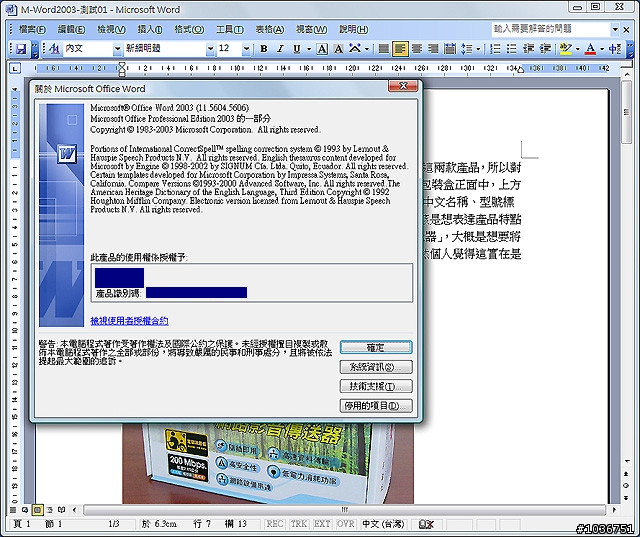
Task: Open the 插入(I) menu
Action: (150, 30)
